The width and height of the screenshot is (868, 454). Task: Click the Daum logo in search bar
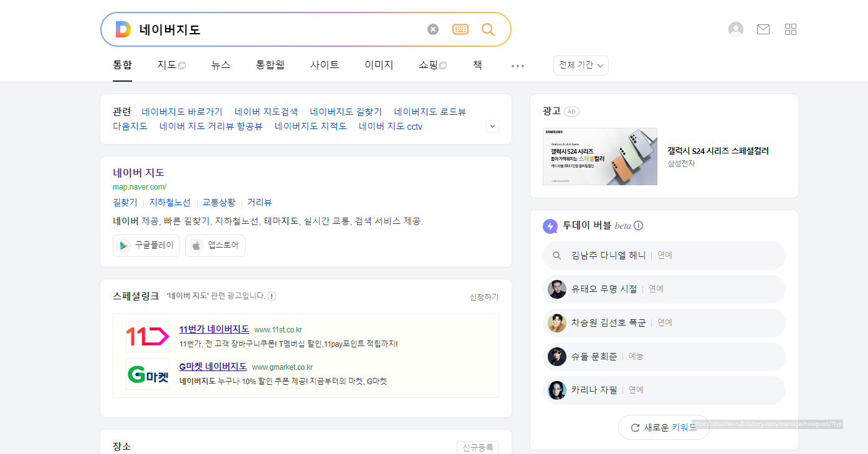pos(123,29)
